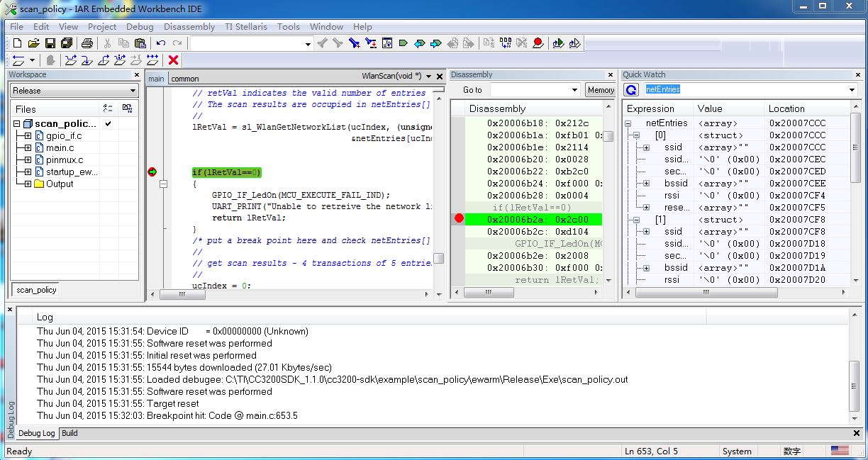Open the Tools menu
Image resolution: width=868 pixels, height=460 pixels.
click(289, 26)
